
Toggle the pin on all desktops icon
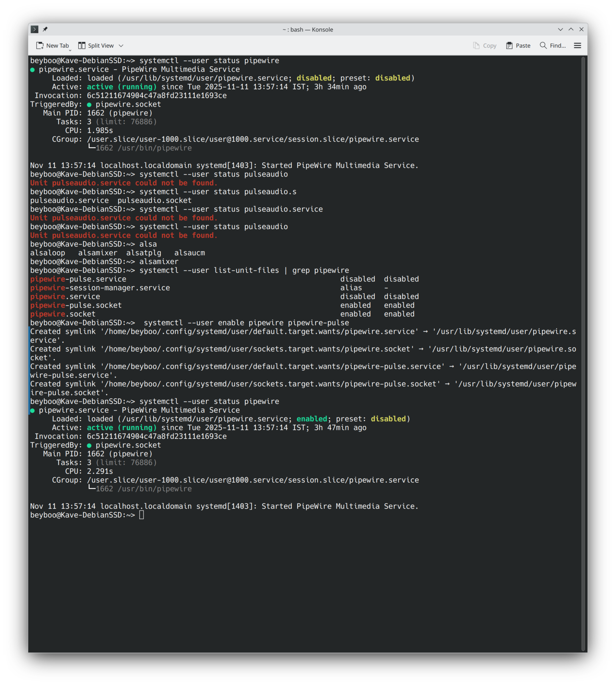click(x=45, y=29)
